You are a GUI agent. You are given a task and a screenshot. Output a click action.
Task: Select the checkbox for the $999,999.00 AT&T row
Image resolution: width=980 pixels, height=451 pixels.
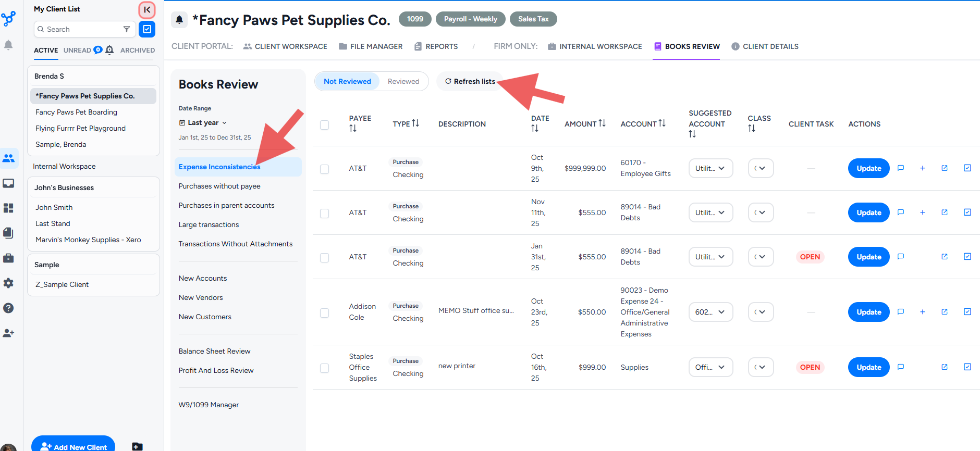(x=324, y=169)
